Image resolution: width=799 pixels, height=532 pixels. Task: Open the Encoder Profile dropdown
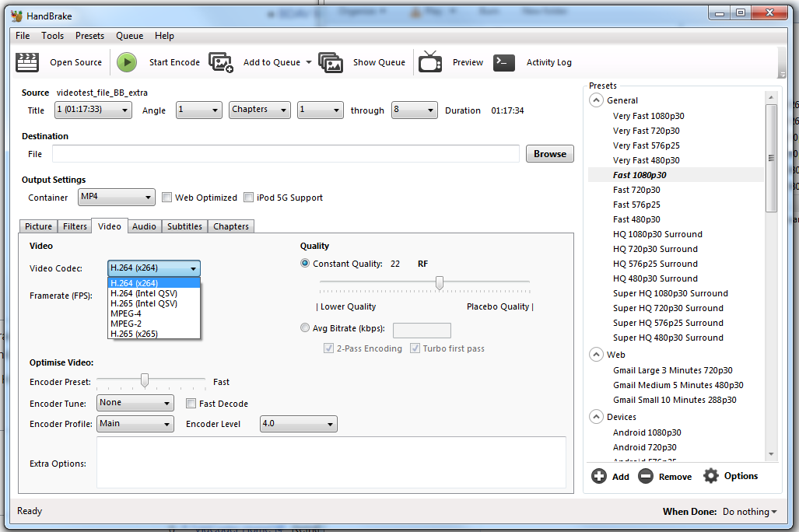point(135,423)
